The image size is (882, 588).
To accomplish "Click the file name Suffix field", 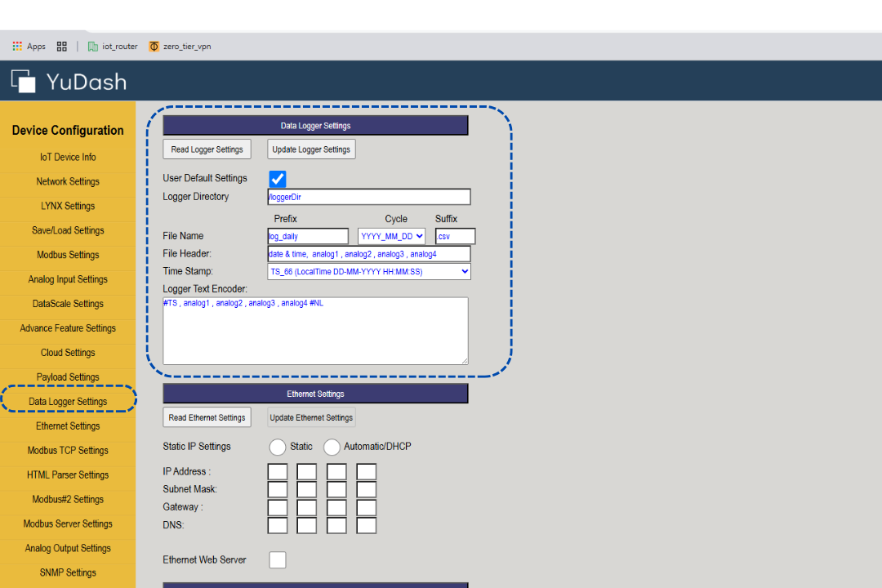I will click(455, 236).
